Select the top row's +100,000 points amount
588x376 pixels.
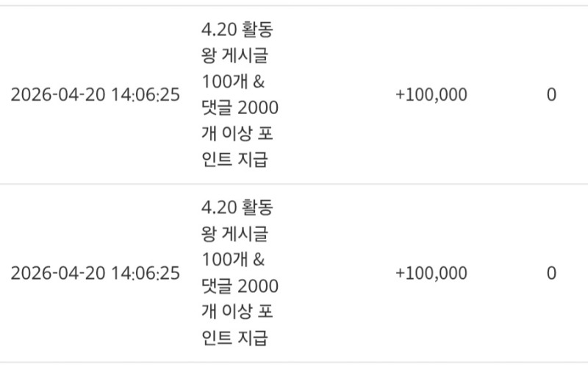[431, 96]
